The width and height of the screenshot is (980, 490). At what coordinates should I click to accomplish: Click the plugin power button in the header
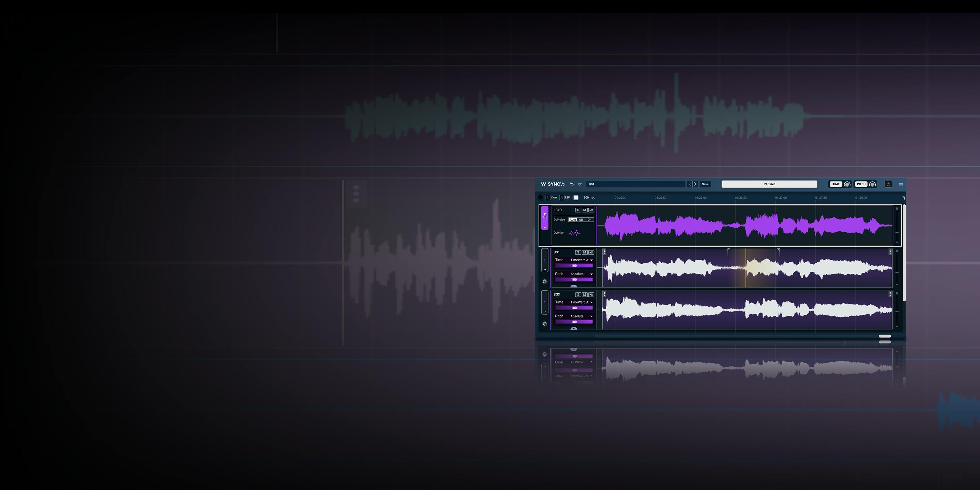tap(888, 184)
